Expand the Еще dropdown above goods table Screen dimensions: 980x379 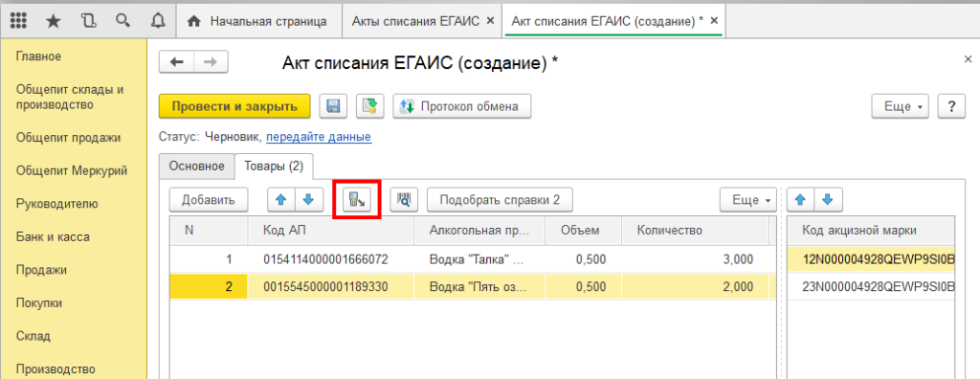748,200
